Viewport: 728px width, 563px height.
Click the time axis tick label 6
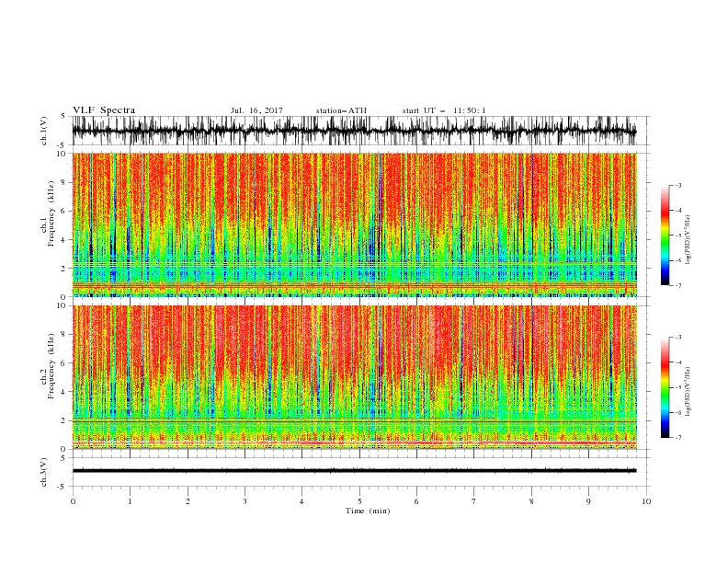click(416, 501)
